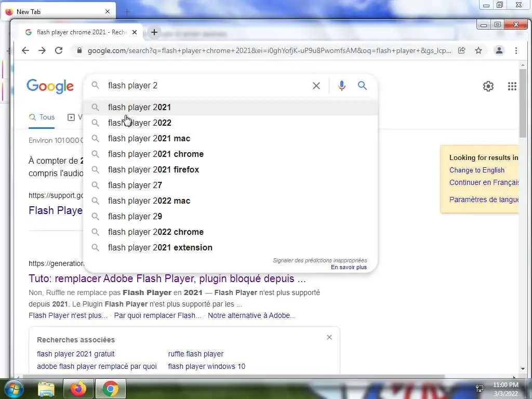Screen dimensions: 532x399
Task: Open Flash Player n'est plus... sitelink
Action: coord(68,315)
